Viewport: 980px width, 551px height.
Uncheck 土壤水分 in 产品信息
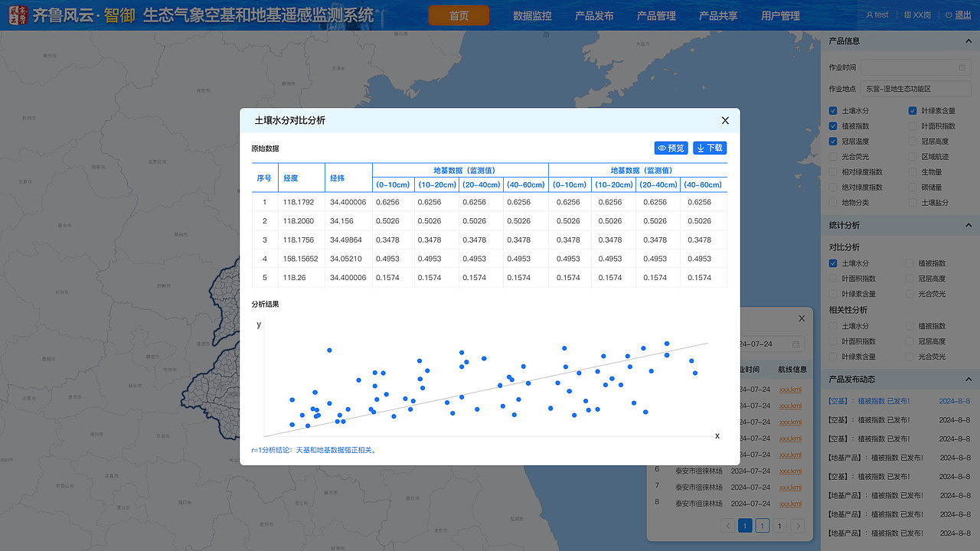(x=833, y=111)
